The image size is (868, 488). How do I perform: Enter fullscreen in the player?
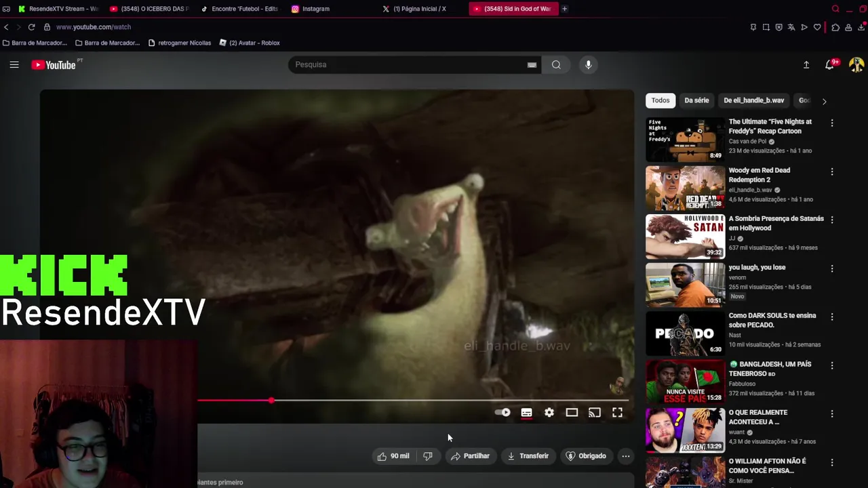pyautogui.click(x=617, y=412)
